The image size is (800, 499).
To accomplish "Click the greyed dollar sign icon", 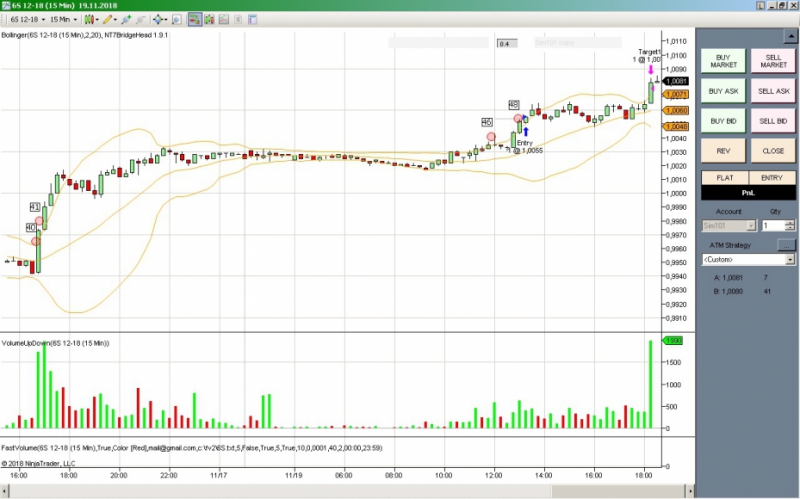I will [238, 19].
